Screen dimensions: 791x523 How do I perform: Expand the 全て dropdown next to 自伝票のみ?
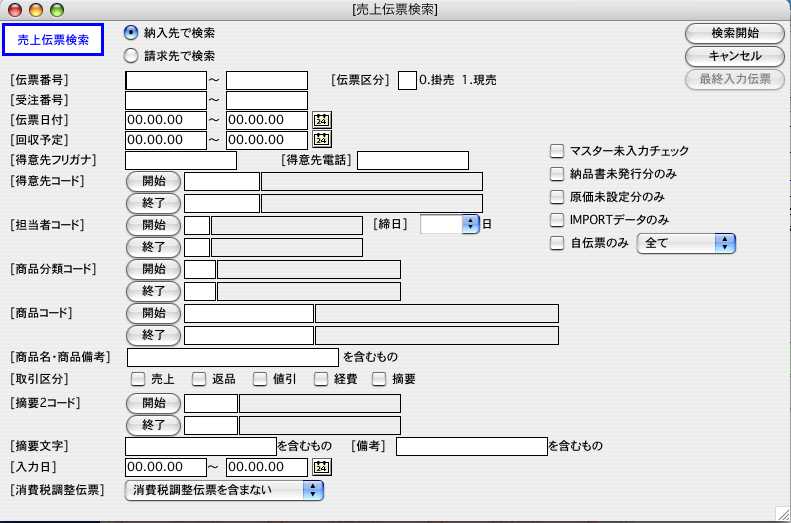pyautogui.click(x=726, y=242)
